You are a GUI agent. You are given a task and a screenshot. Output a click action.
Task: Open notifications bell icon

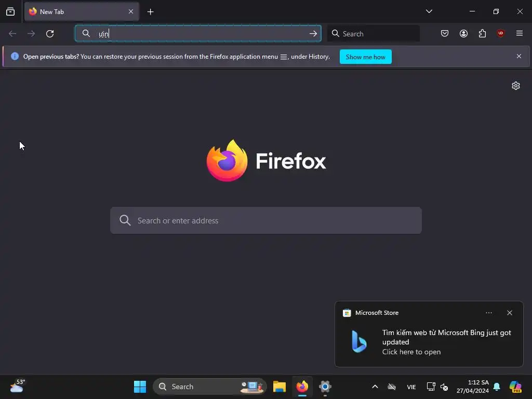pyautogui.click(x=496, y=387)
